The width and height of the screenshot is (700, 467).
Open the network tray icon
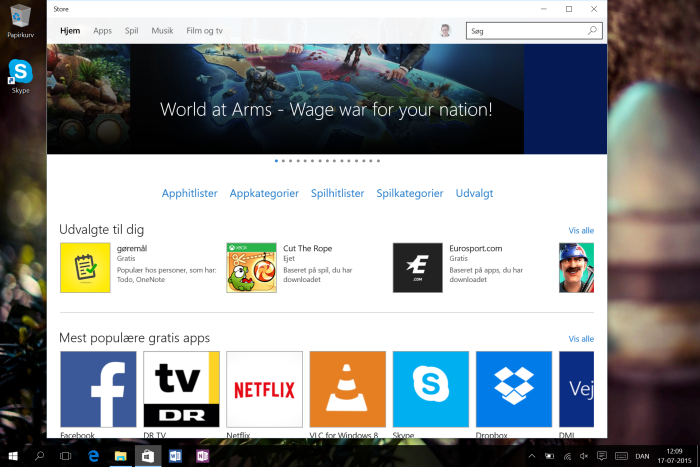tap(567, 456)
